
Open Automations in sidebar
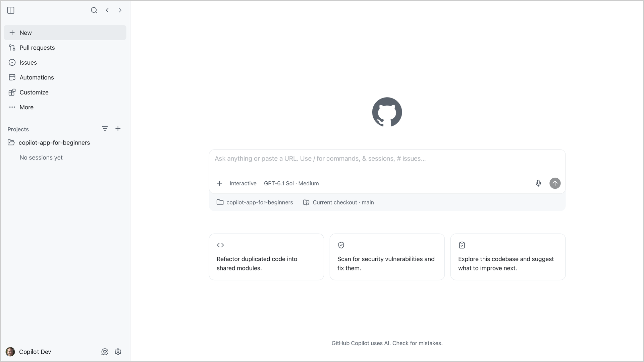pos(65,77)
